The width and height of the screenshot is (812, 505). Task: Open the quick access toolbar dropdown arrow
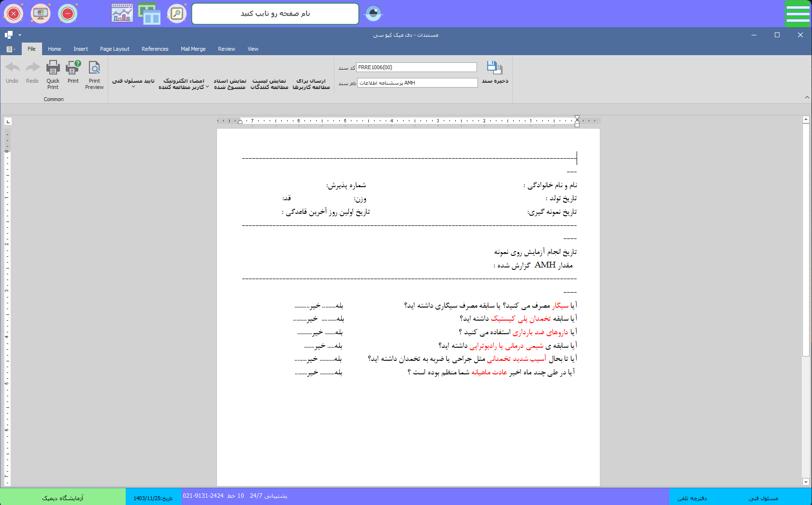pos(20,35)
